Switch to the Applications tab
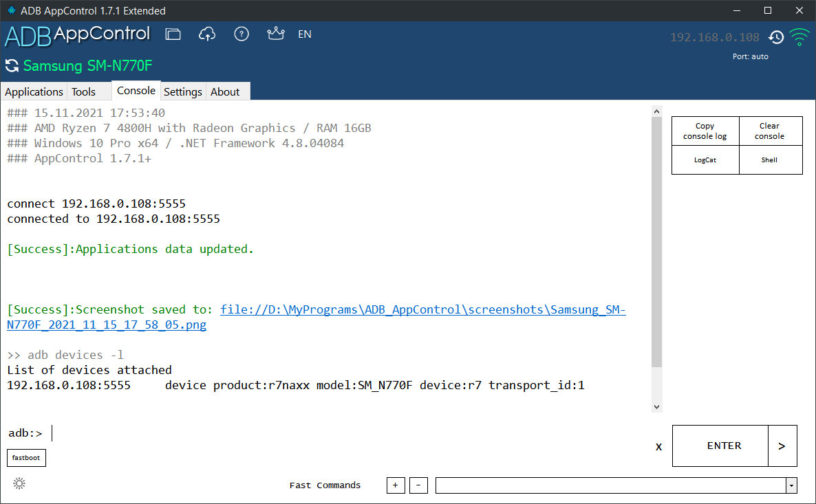 coord(34,91)
